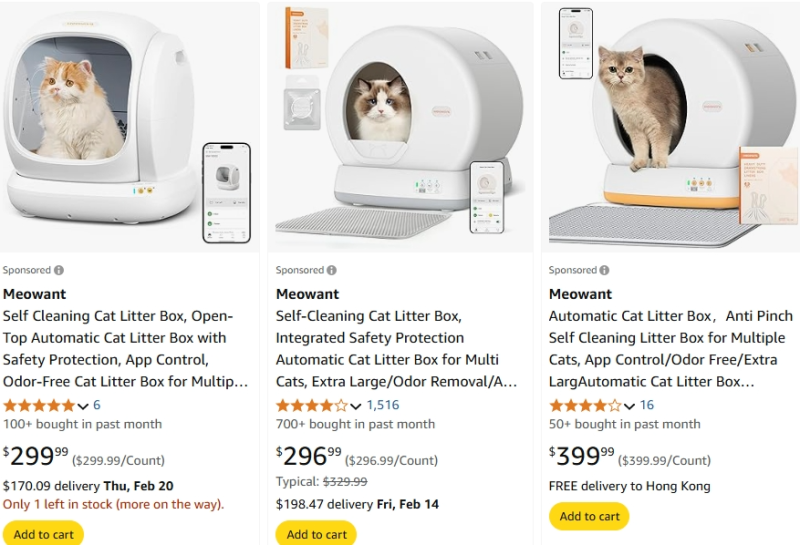
Task: Open the 16 reviews link
Action: tap(646, 405)
